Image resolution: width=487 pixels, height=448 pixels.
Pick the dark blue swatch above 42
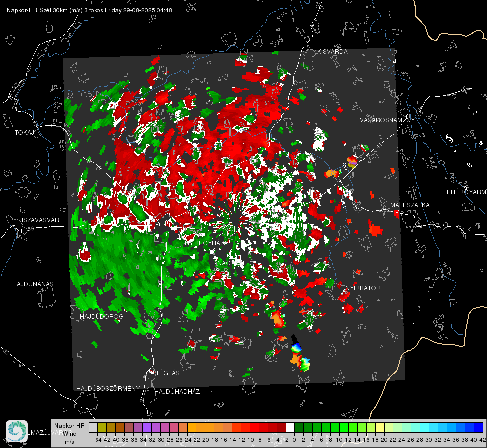pos(479,428)
